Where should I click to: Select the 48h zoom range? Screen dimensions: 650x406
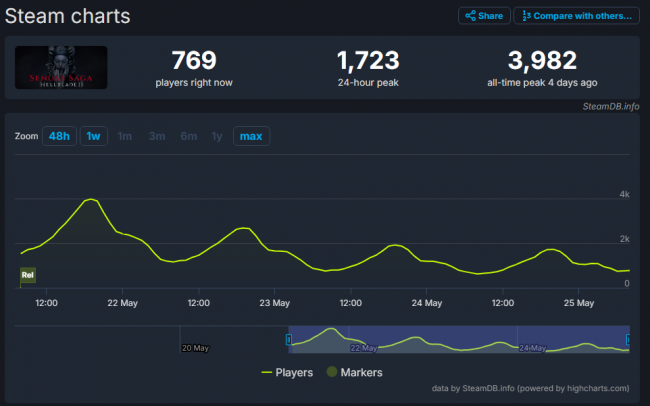(x=59, y=136)
